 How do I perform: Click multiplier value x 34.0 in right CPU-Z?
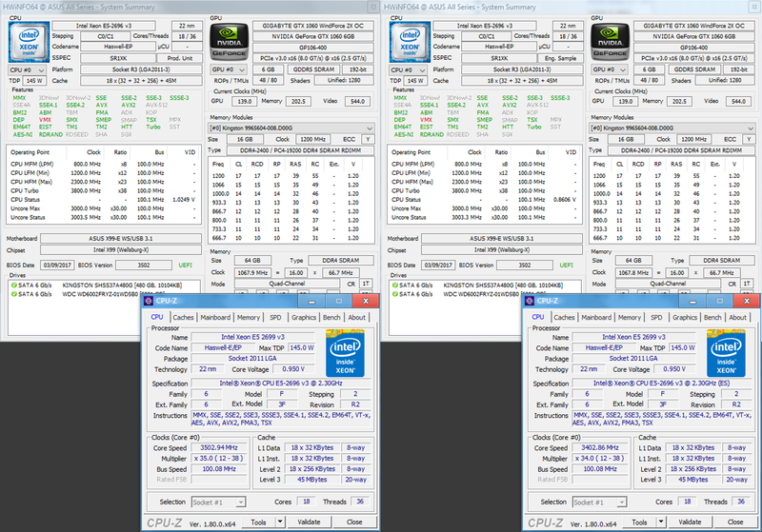pos(600,458)
